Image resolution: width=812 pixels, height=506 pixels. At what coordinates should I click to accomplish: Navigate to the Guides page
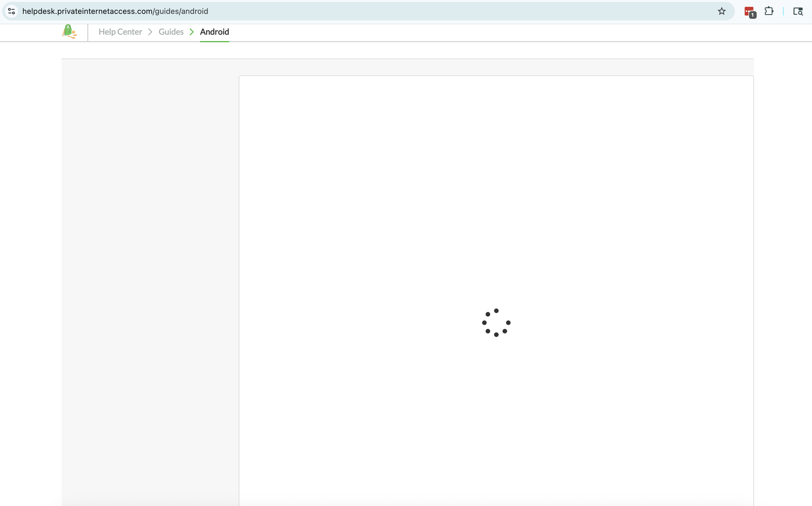point(171,32)
